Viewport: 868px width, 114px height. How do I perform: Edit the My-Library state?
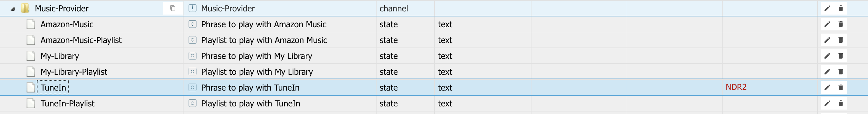pos(827,56)
